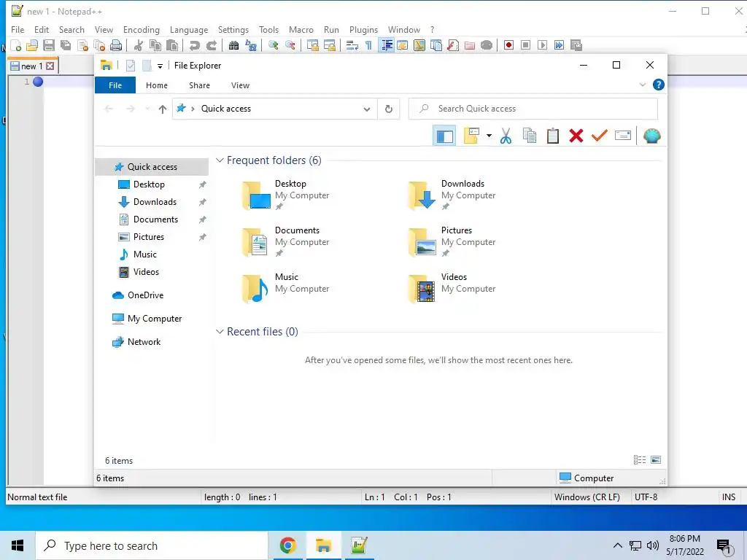Open Quick Access Toolbar customize dropdown
Image resolution: width=747 pixels, height=560 pixels.
(160, 66)
